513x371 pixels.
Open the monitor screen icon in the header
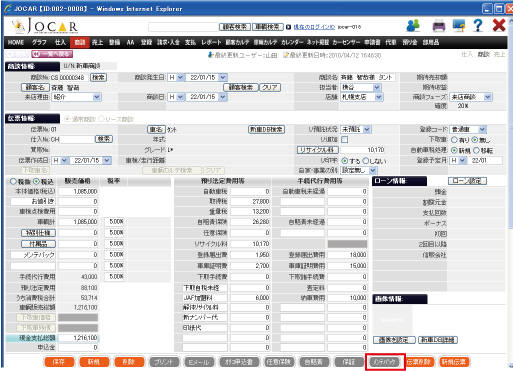tap(459, 25)
